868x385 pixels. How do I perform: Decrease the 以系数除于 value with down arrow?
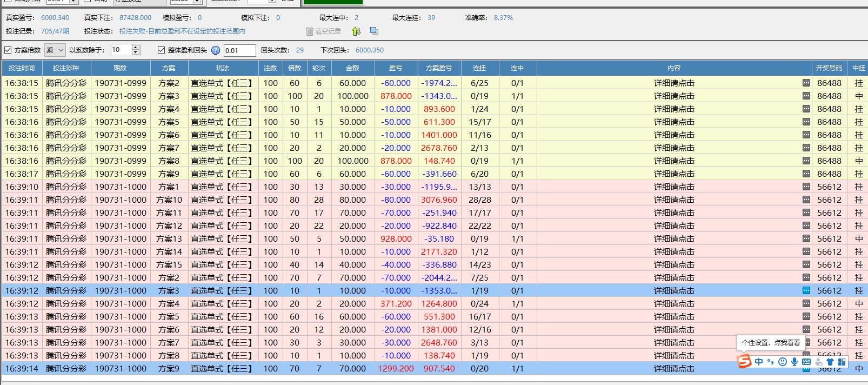(x=136, y=53)
